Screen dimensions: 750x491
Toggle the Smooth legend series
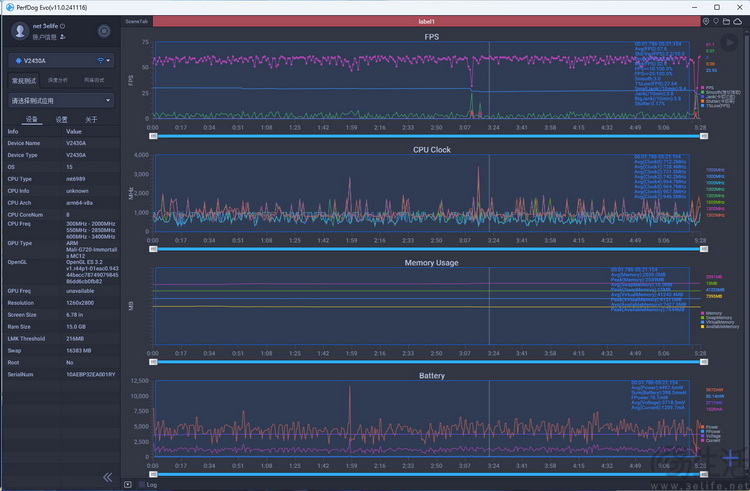720,92
